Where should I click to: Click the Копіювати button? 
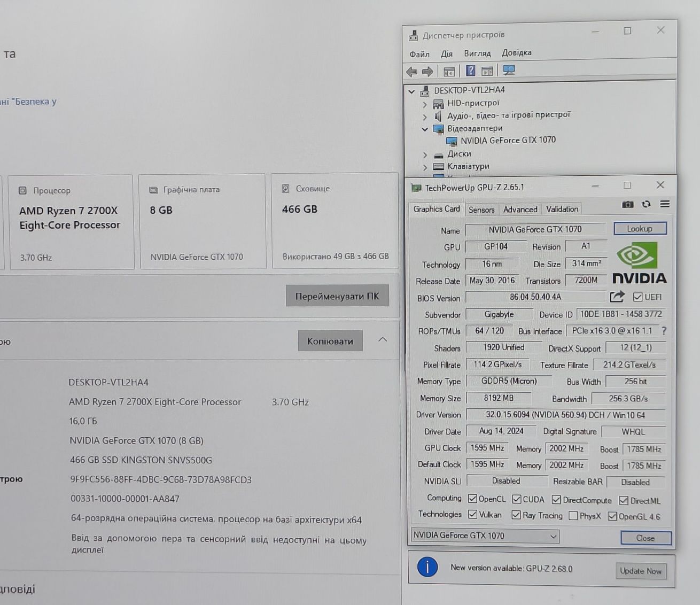(330, 341)
